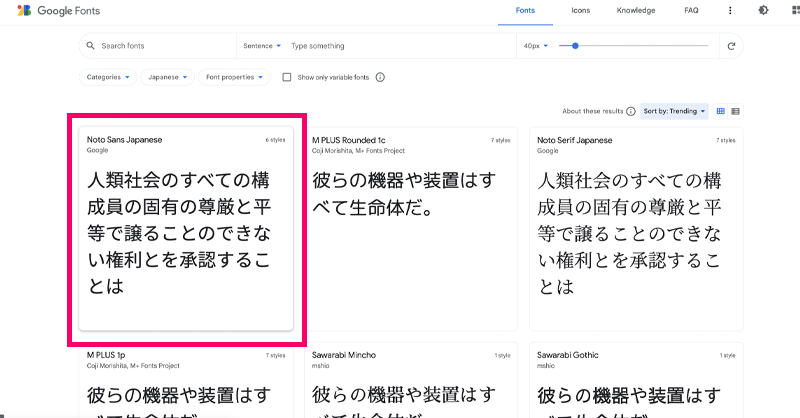
Task: Switch to grid view layout
Action: 721,111
